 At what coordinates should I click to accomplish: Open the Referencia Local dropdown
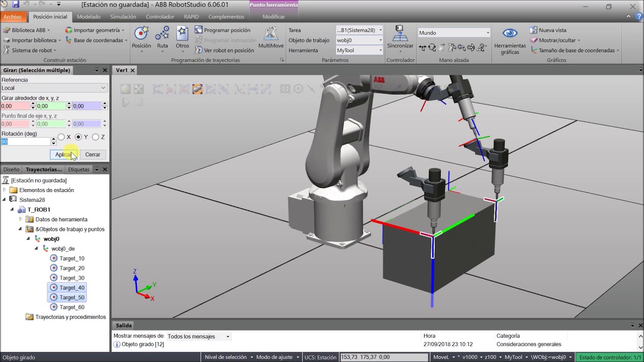(54, 88)
